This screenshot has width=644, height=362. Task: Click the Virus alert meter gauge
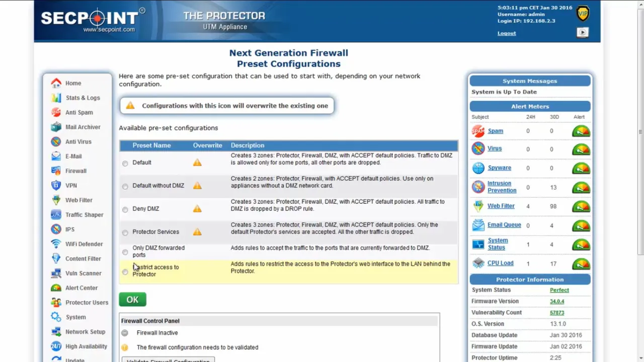(581, 150)
